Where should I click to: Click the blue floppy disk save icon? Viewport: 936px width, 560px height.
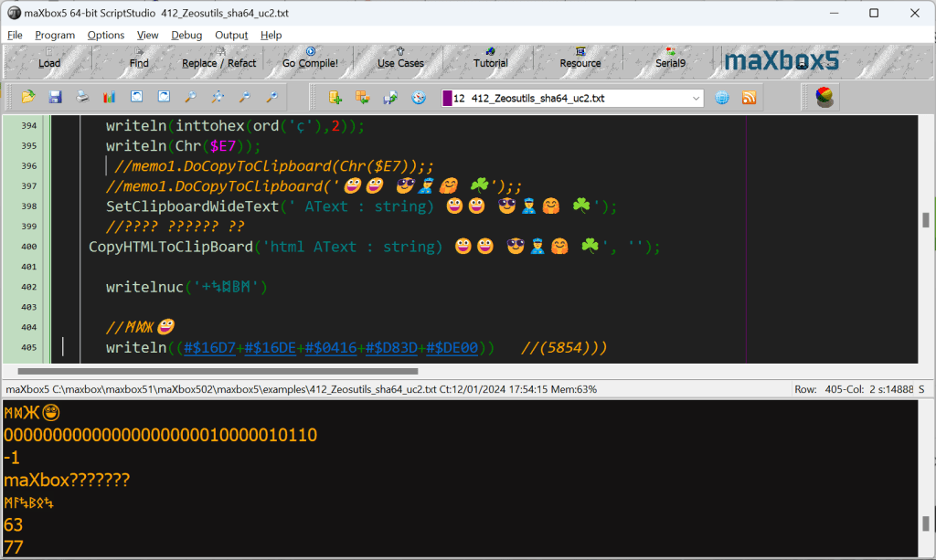coord(55,98)
